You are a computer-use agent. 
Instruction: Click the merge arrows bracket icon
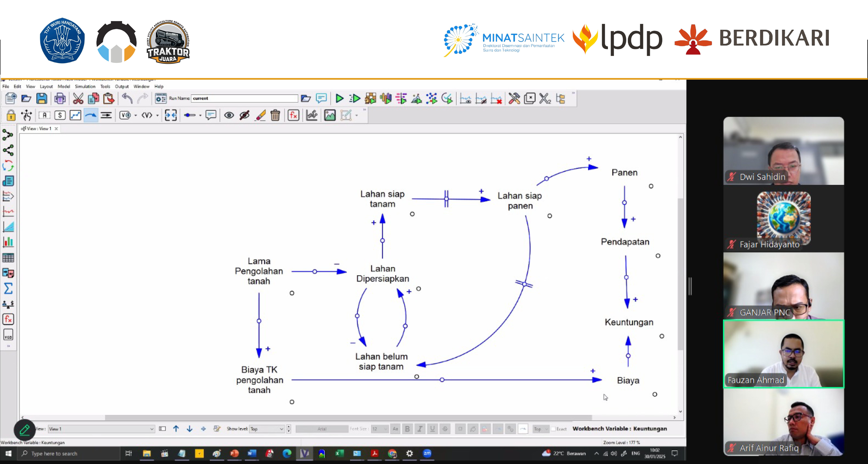pyautogui.click(x=171, y=115)
